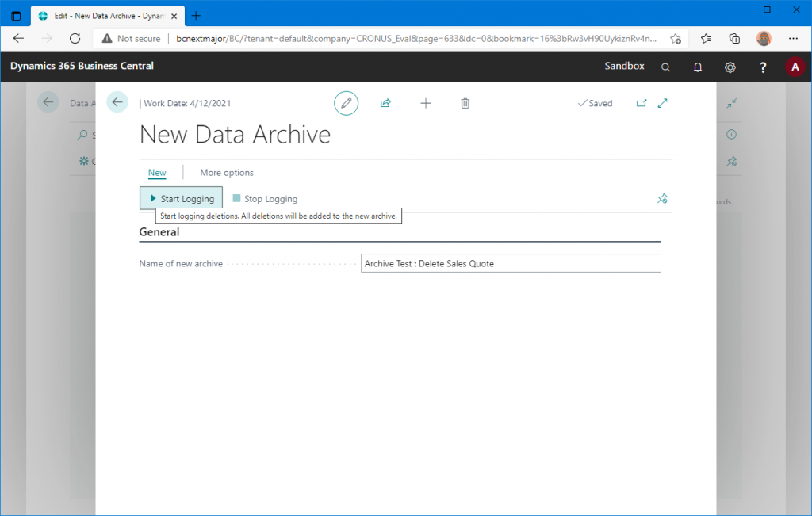Image resolution: width=812 pixels, height=516 pixels.
Task: Click the Sandbox environment label
Action: click(x=624, y=66)
